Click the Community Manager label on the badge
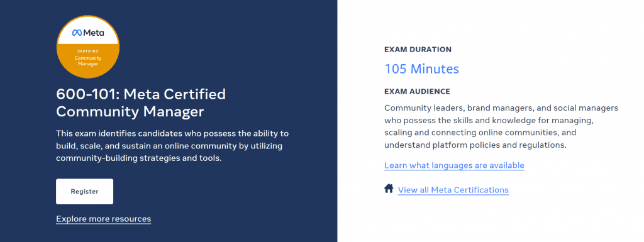Screen dimensions: 644x242 pos(88,61)
